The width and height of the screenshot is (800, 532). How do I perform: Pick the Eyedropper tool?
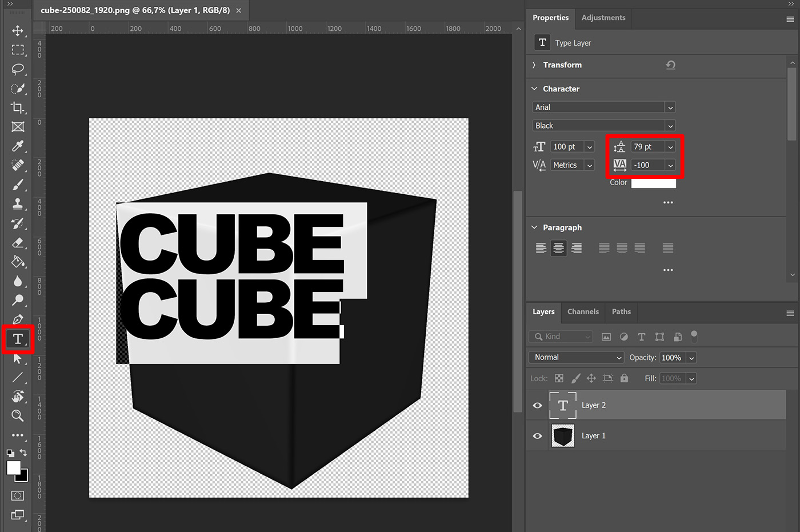18,146
